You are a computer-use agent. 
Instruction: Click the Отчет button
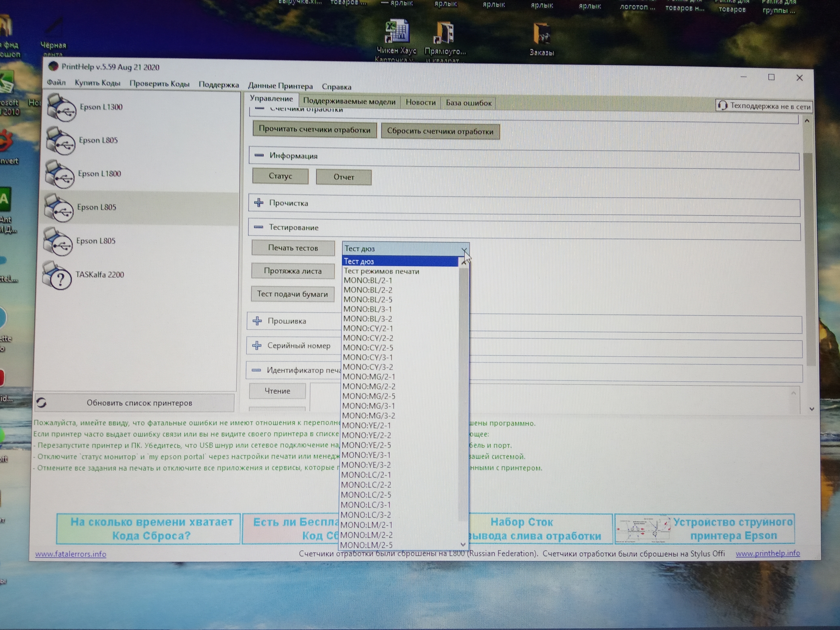coord(344,177)
